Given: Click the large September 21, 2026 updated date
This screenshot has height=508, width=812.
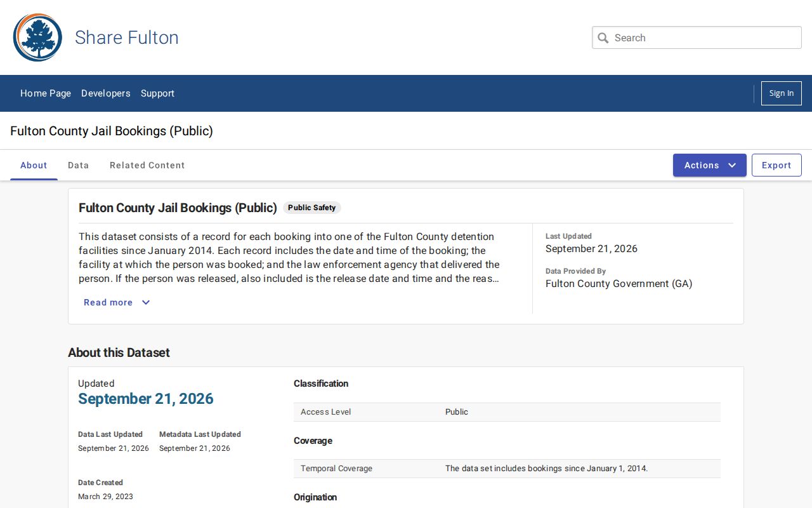Looking at the screenshot, I should 146,399.
